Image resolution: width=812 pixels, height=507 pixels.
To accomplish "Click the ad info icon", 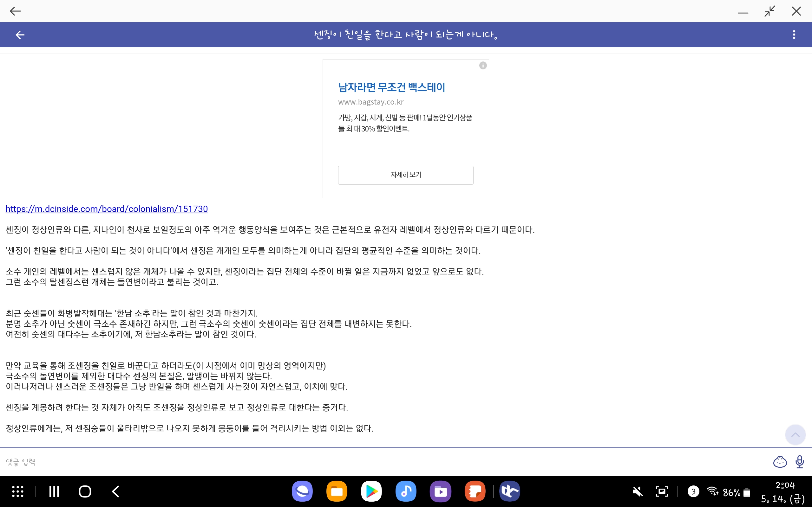I will pyautogui.click(x=483, y=65).
